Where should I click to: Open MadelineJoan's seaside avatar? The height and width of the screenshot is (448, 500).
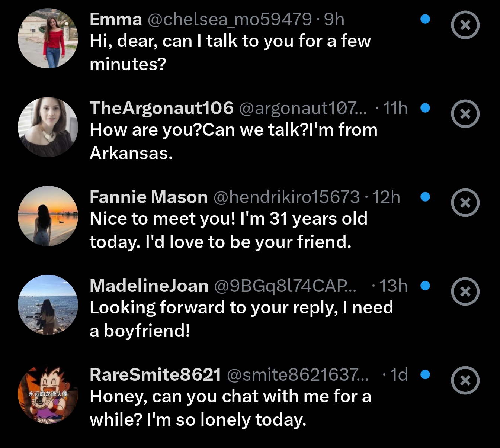coord(48,305)
